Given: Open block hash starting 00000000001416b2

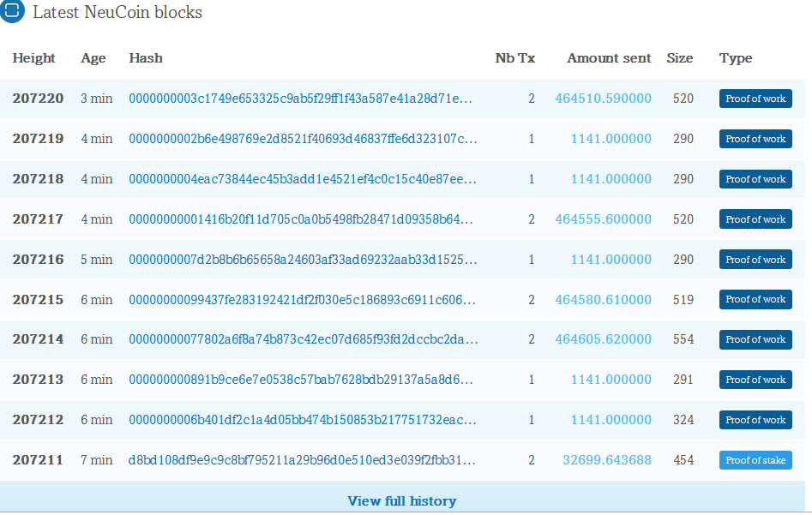Looking at the screenshot, I should pyautogui.click(x=301, y=219).
